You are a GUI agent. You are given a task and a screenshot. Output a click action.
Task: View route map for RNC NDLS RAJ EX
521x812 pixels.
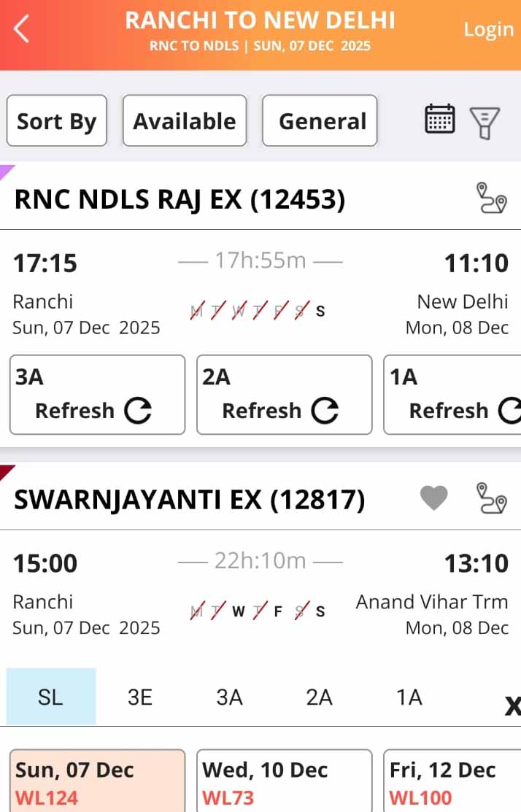[491, 198]
